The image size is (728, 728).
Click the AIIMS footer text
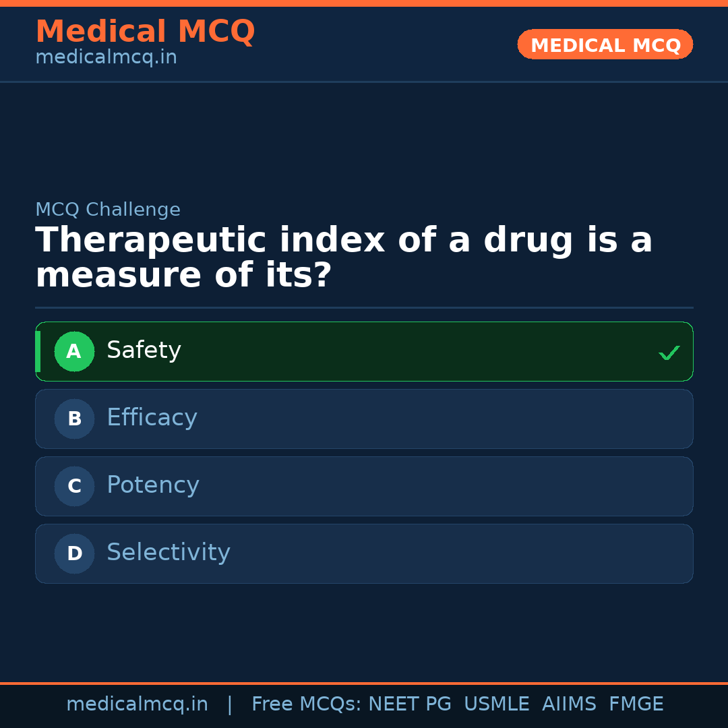tap(569, 704)
